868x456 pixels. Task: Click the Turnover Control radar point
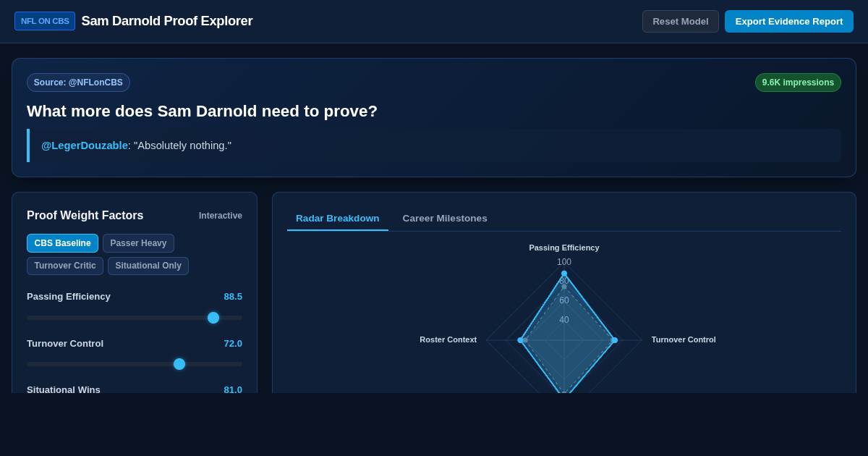[x=615, y=340]
